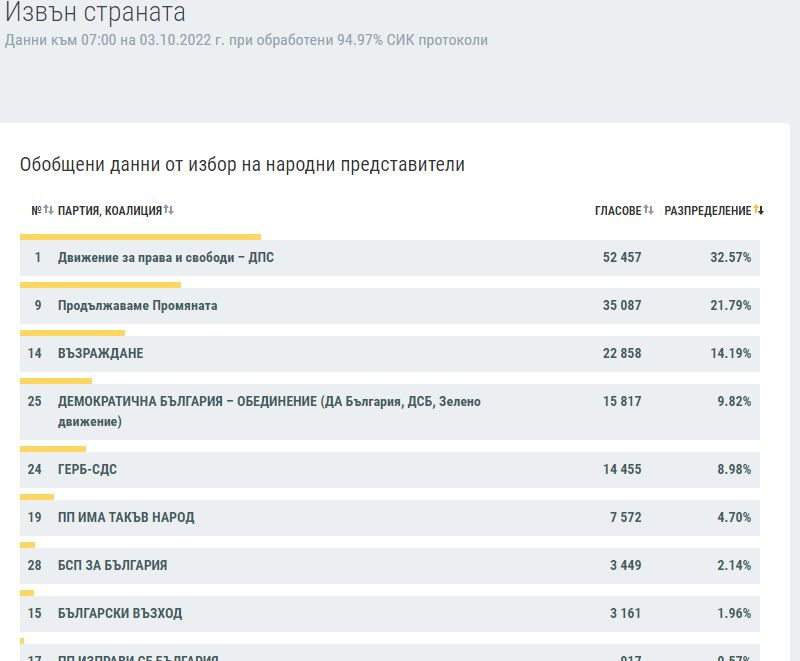Click votes value 52 457

point(622,258)
